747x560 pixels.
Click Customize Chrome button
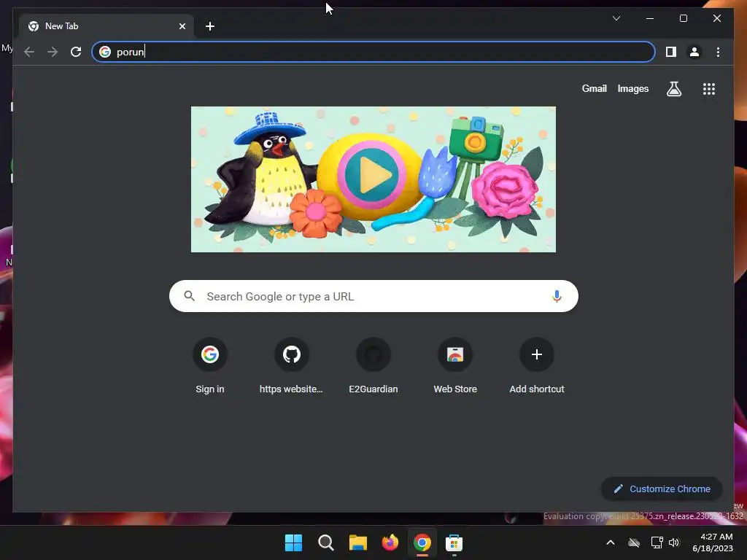coord(662,489)
